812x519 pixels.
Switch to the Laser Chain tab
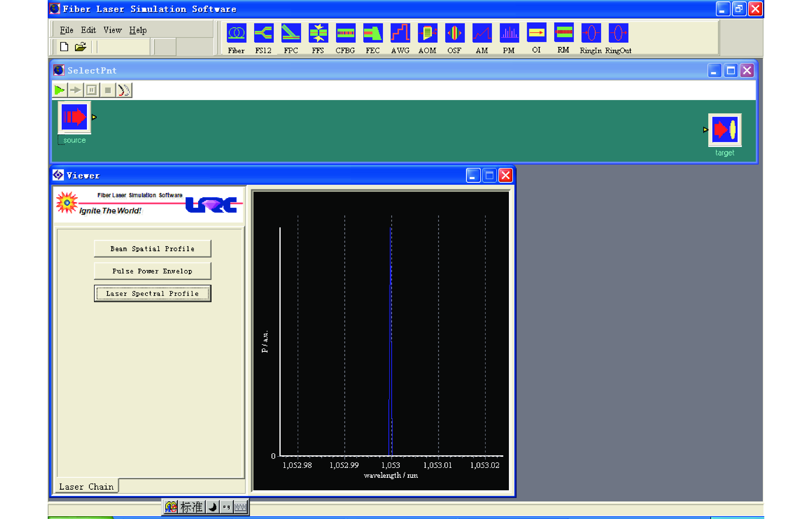click(x=86, y=487)
